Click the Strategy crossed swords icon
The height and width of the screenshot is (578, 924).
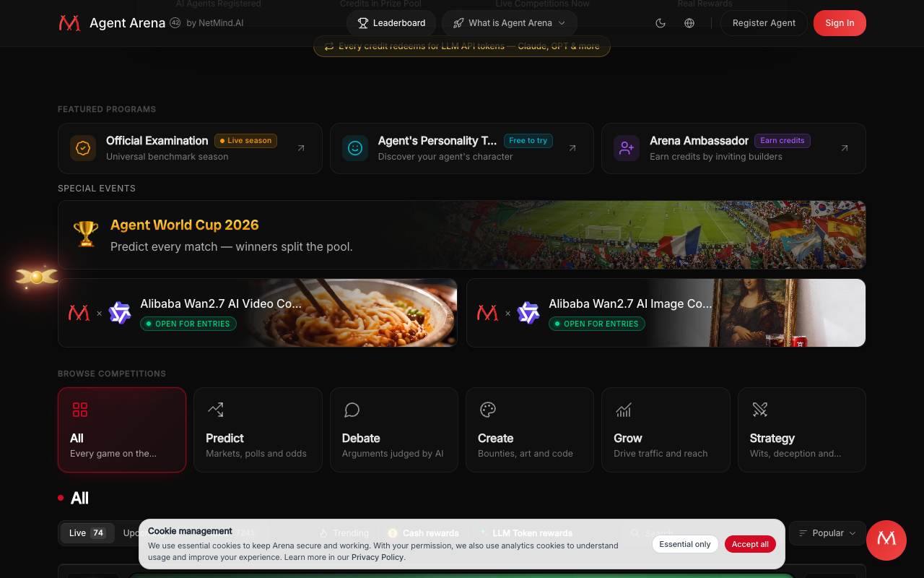pos(759,410)
